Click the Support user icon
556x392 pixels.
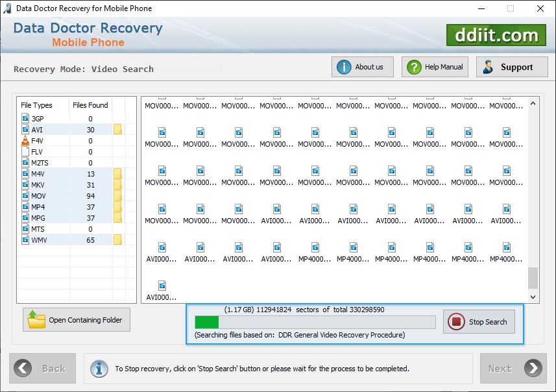pos(489,66)
